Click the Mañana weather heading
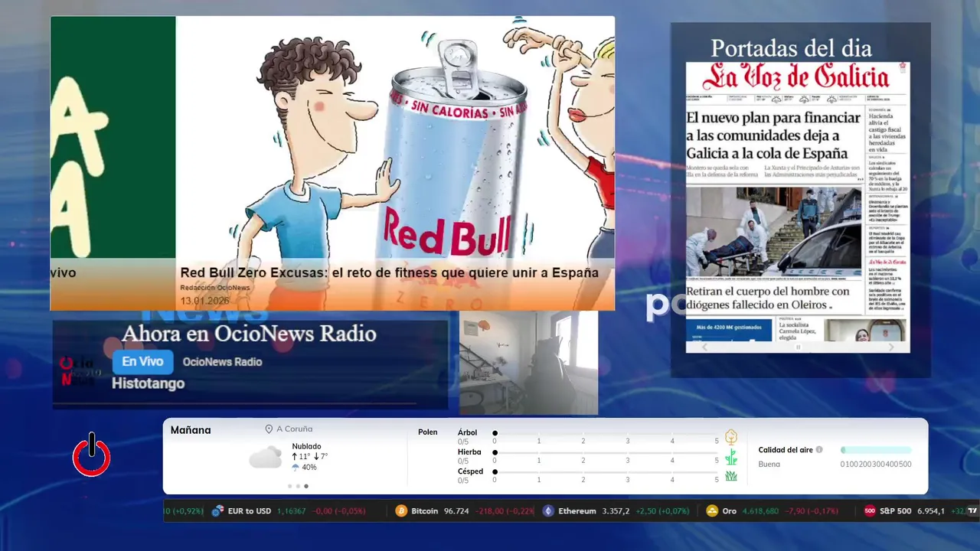980x551 pixels. click(x=191, y=430)
